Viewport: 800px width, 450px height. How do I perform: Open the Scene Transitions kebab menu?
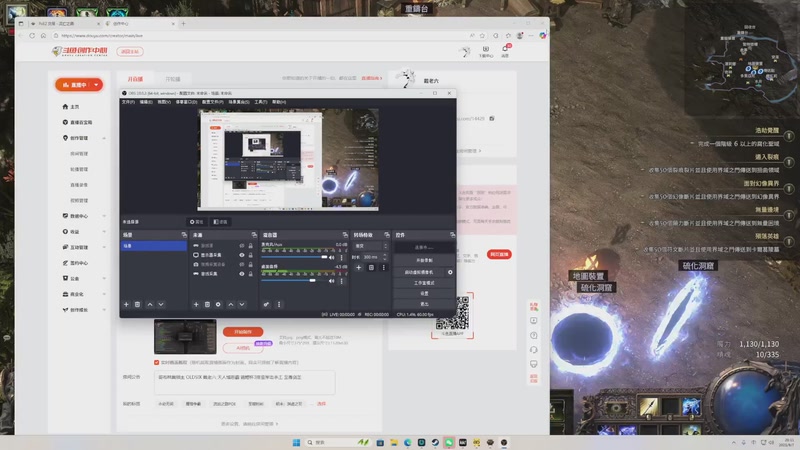[x=383, y=267]
